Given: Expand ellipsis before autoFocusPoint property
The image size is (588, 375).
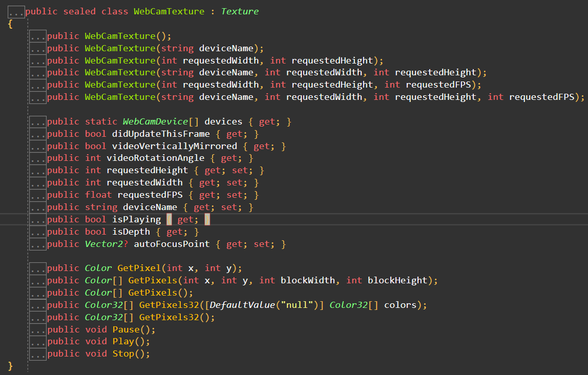Looking at the screenshot, I should [x=38, y=244].
